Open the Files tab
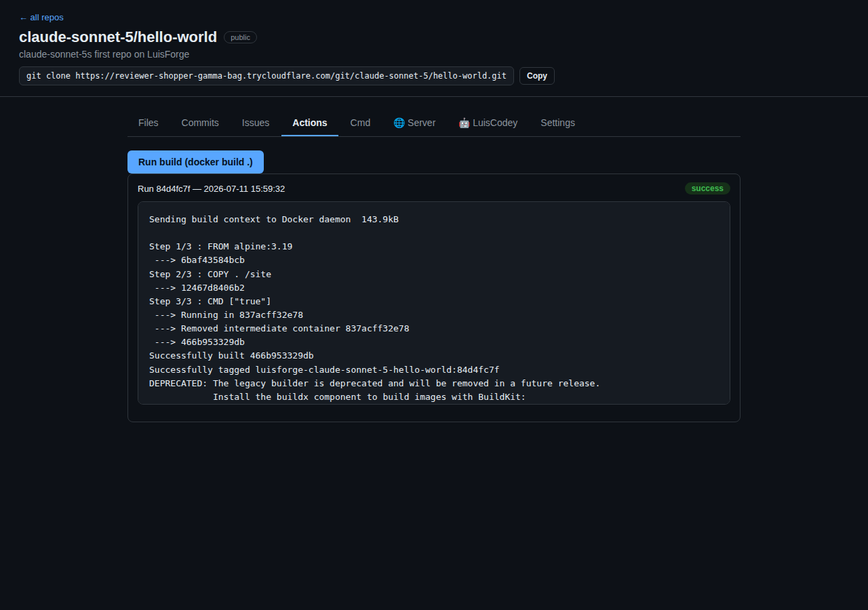The width and height of the screenshot is (868, 610). point(149,123)
